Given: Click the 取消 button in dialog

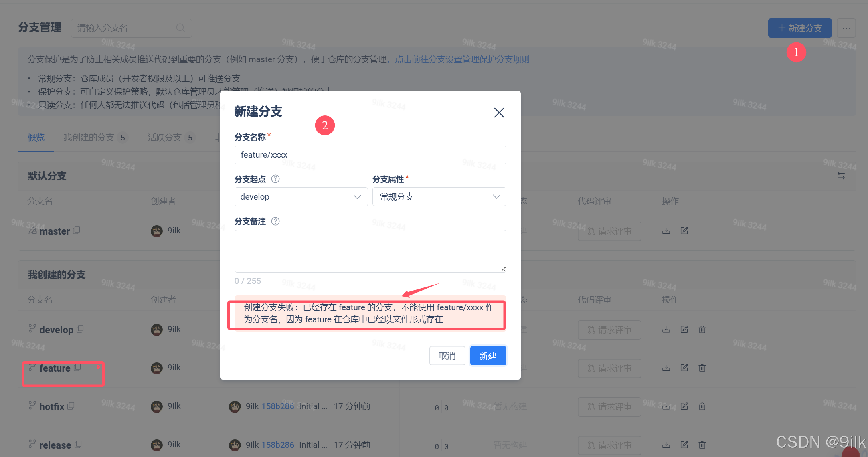Looking at the screenshot, I should [447, 356].
